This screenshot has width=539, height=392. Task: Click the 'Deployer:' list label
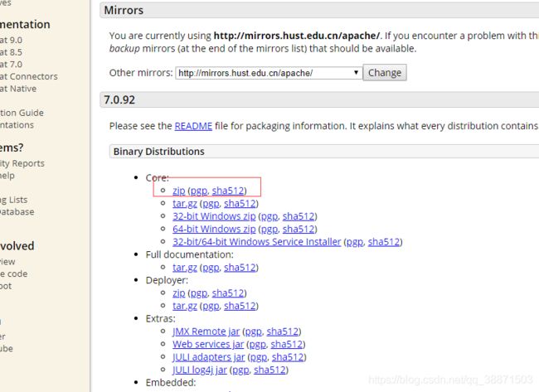(x=167, y=280)
